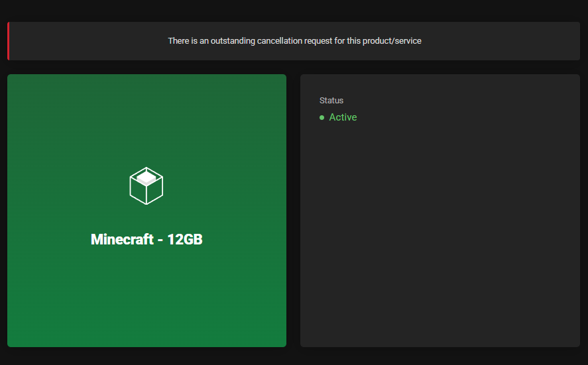The height and width of the screenshot is (365, 588).
Task: Click the dark gap between the two cards
Action: coord(293,210)
